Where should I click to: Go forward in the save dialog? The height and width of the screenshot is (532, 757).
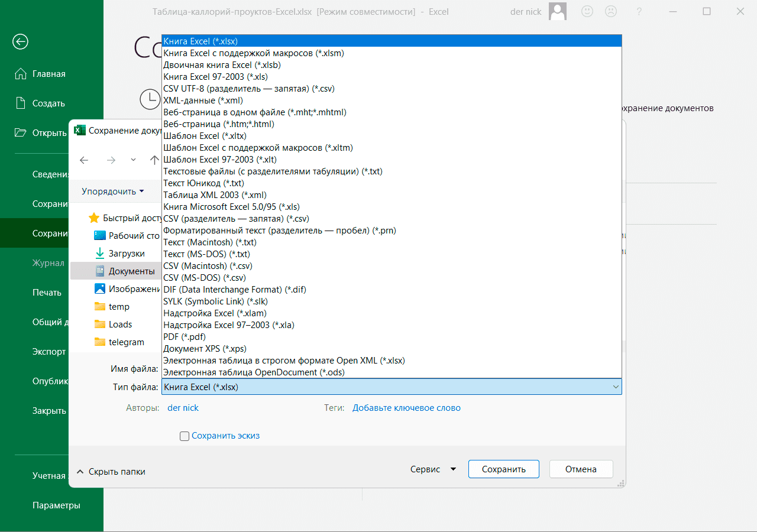click(x=111, y=160)
